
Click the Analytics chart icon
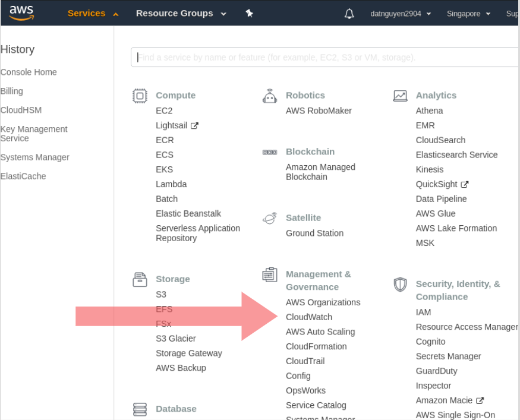tap(400, 96)
